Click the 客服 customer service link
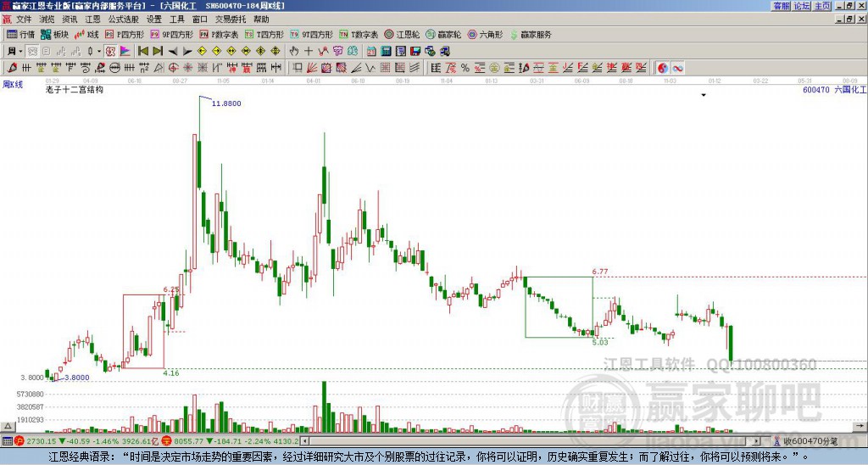Image resolution: width=868 pixels, height=465 pixels. (782, 6)
